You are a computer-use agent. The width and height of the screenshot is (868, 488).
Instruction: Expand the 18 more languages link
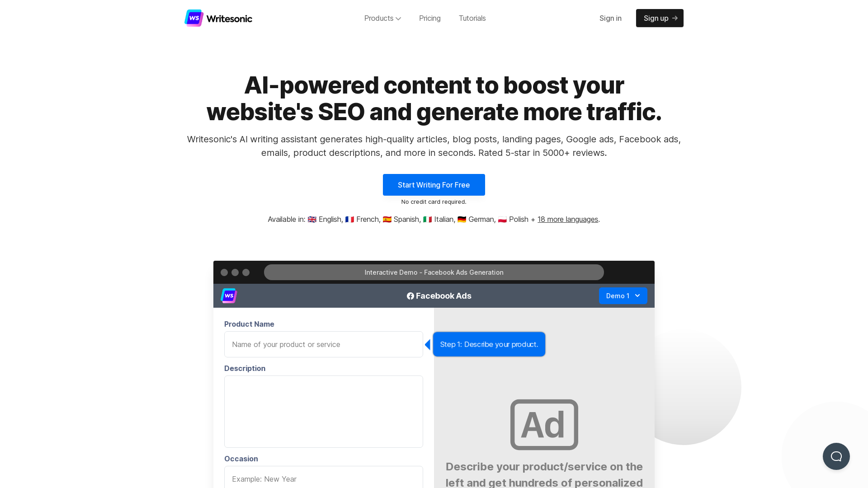[x=567, y=219]
